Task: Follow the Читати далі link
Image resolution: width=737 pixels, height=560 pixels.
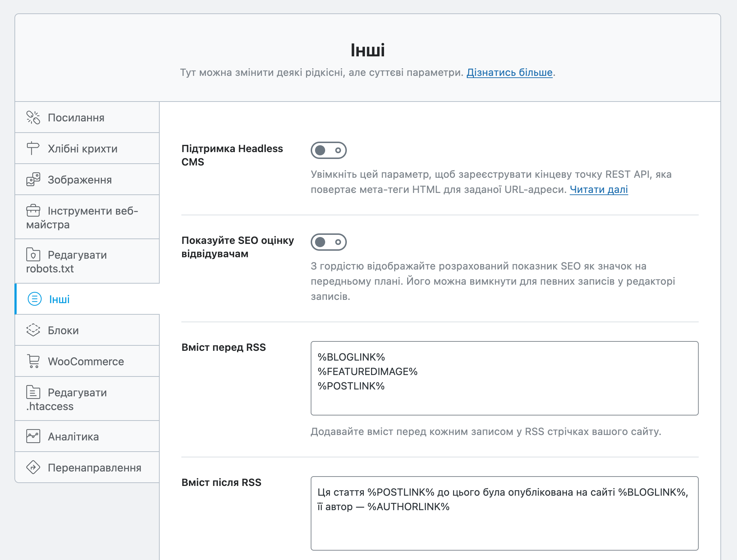Action: pos(599,190)
